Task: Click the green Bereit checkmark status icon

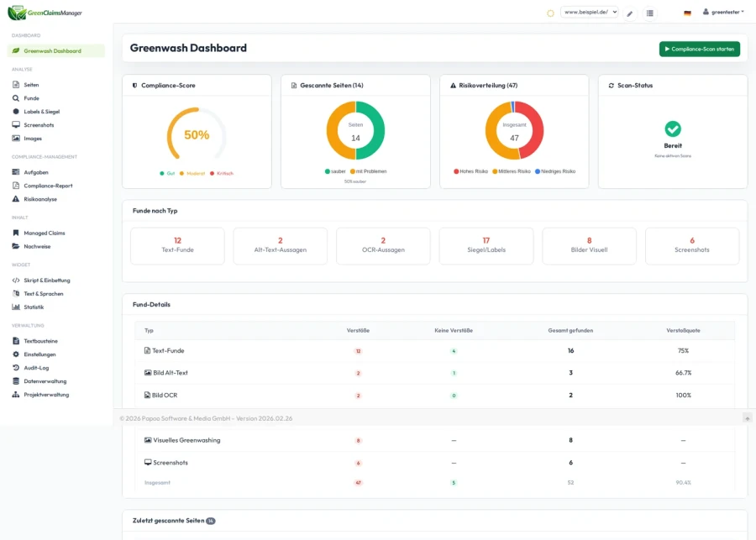Action: pyautogui.click(x=673, y=128)
